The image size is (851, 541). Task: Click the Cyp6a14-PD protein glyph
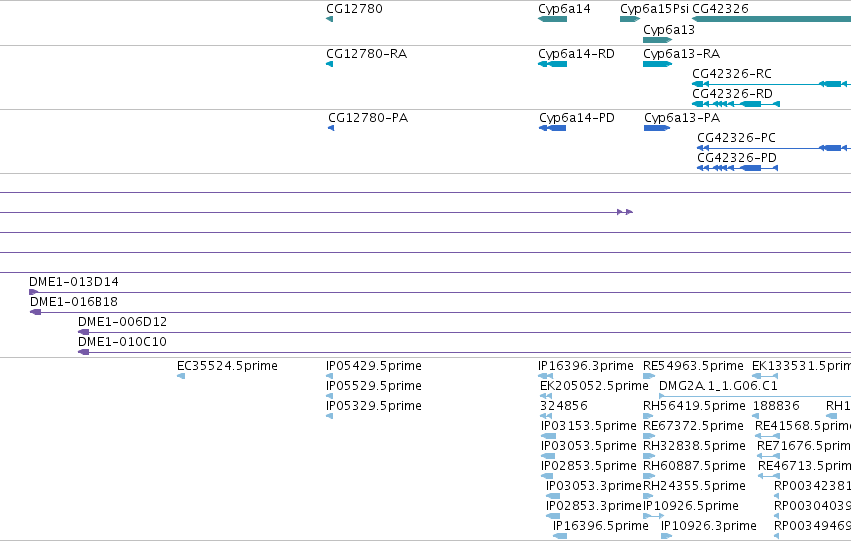552,128
